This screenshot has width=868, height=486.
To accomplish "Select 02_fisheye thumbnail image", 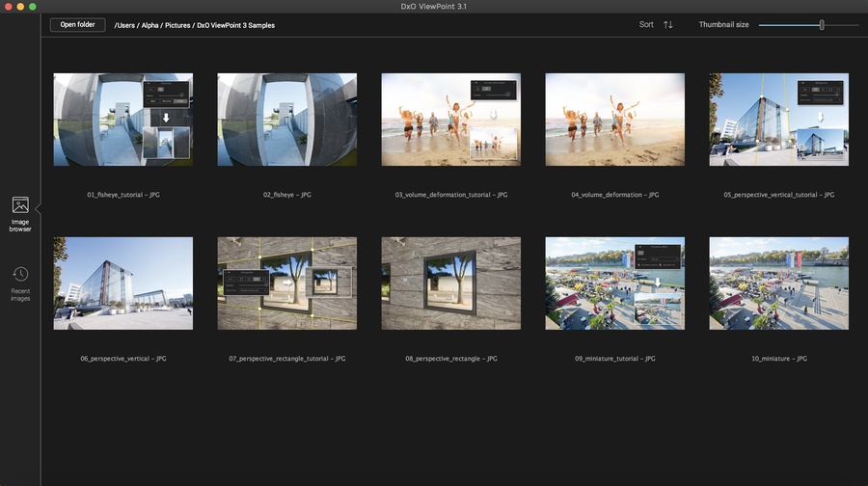I will (x=287, y=120).
